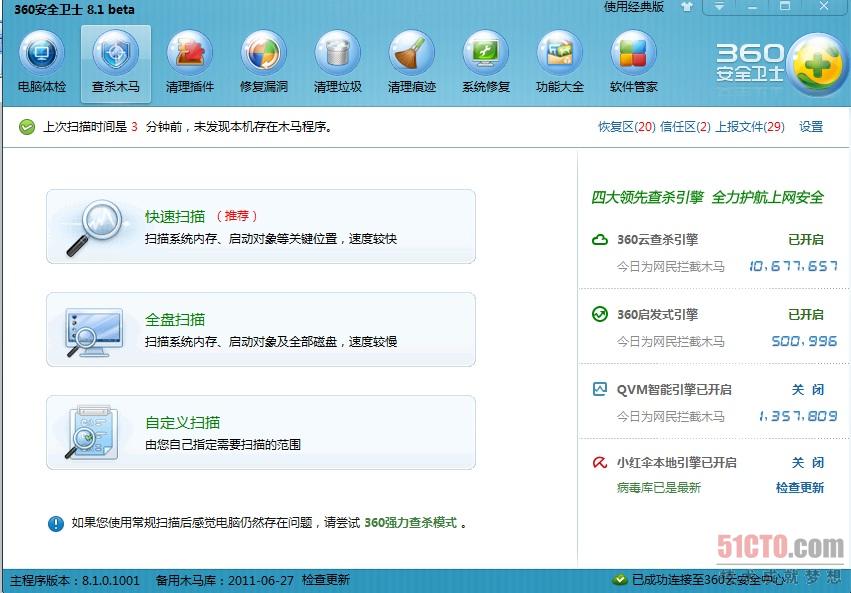Open 清理垃圾 trash cleanup icon
Viewport: 851px width, 593px height.
[x=338, y=53]
